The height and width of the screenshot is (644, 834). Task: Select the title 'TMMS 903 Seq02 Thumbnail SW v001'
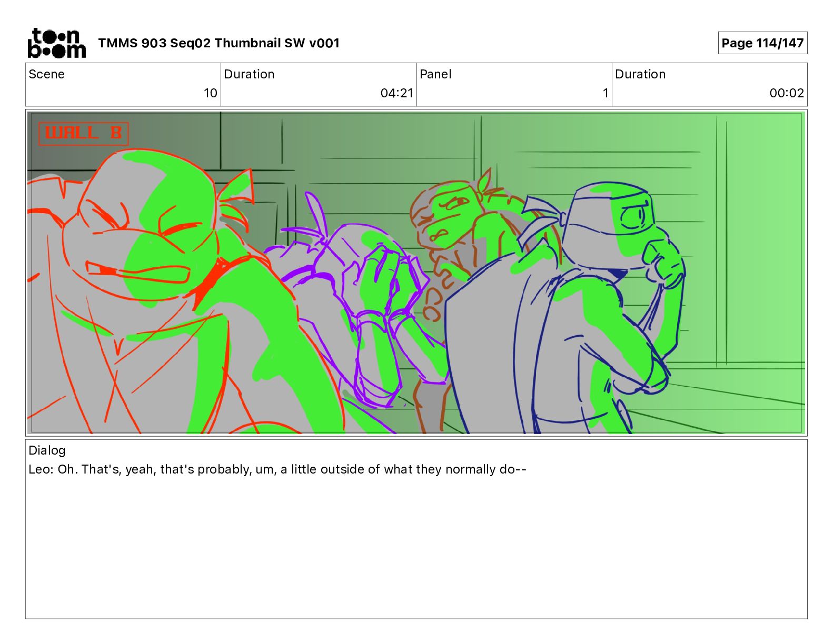click(219, 43)
